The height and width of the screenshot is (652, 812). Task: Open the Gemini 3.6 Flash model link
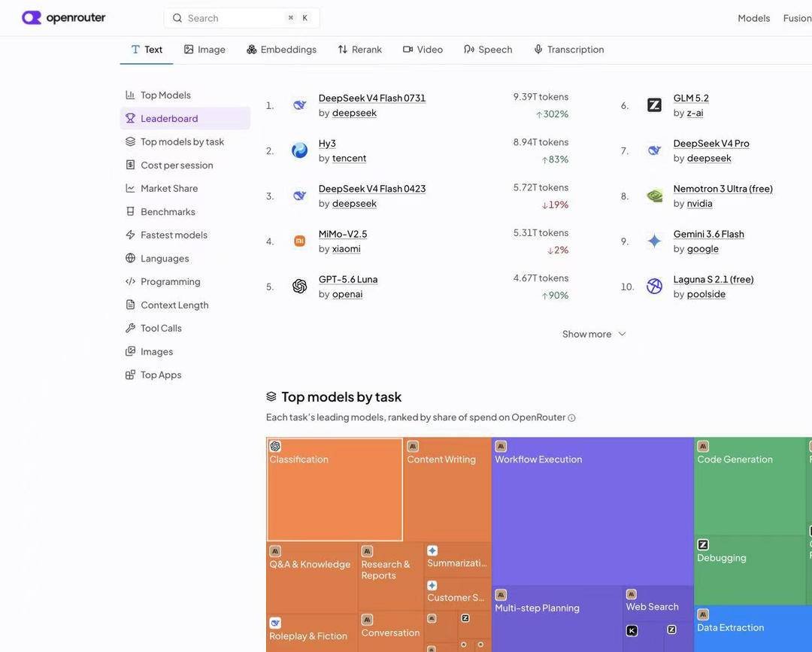coord(708,234)
